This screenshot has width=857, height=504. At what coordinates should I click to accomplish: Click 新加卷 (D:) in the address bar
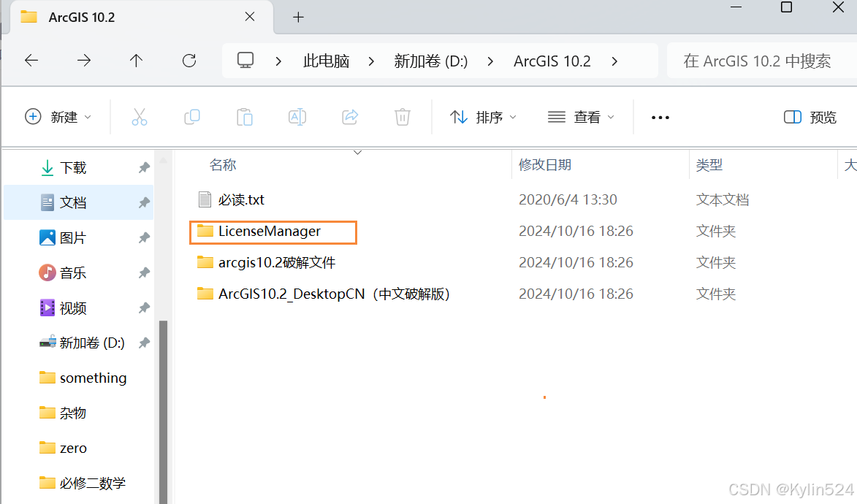click(430, 61)
